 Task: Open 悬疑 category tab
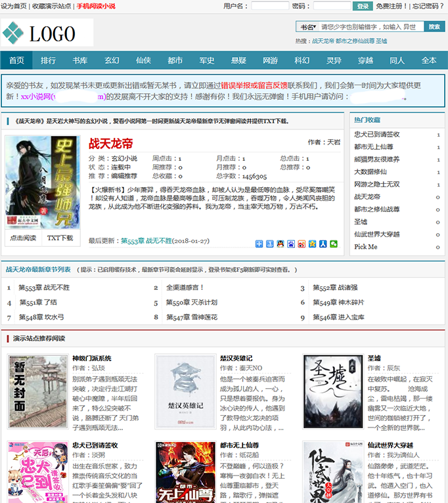click(238, 60)
